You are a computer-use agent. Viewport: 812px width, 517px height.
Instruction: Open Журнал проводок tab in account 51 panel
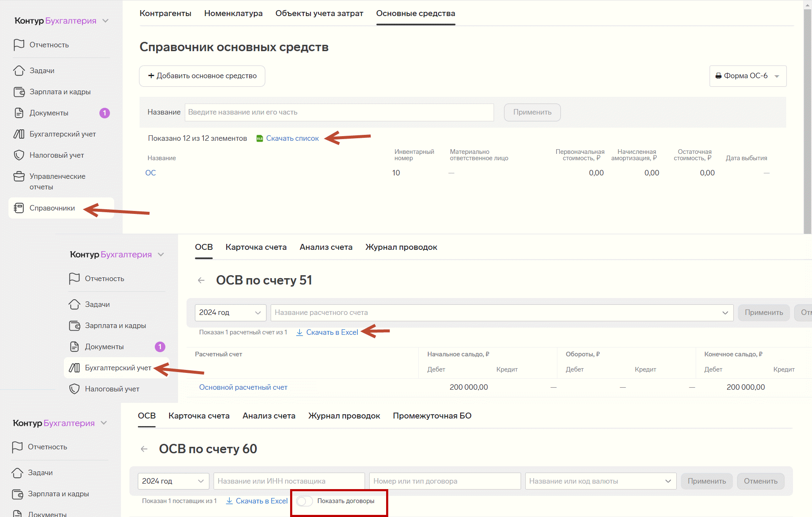401,247
